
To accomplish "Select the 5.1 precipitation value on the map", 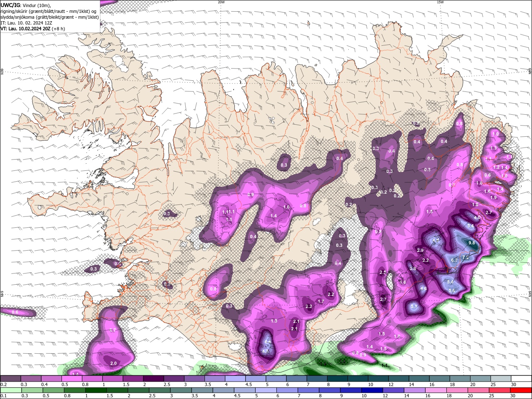I will (414, 306).
